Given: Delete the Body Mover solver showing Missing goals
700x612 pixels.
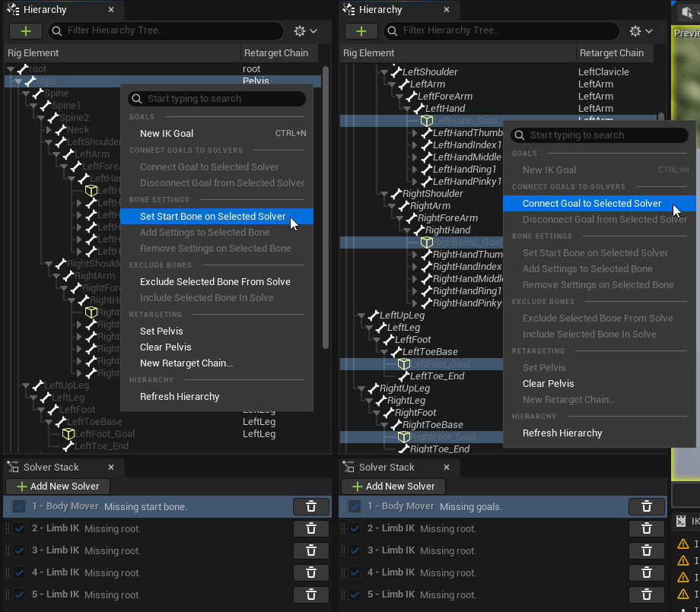Looking at the screenshot, I should (646, 506).
